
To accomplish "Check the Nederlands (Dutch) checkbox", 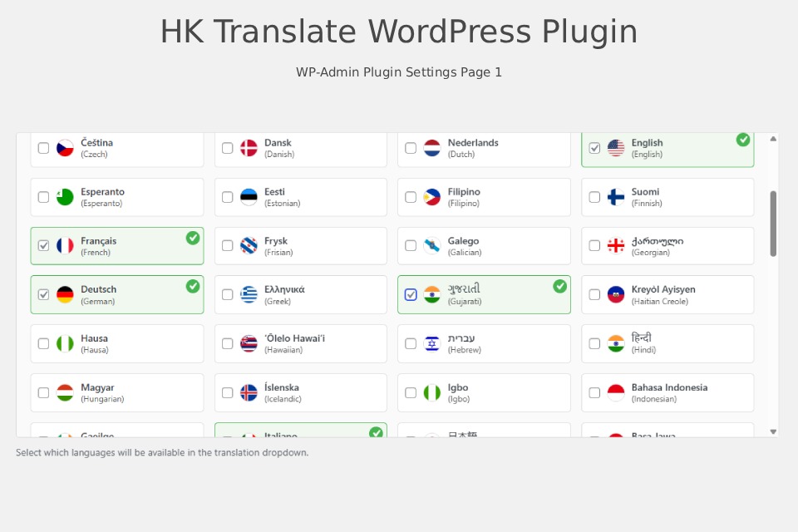I will tap(411, 148).
